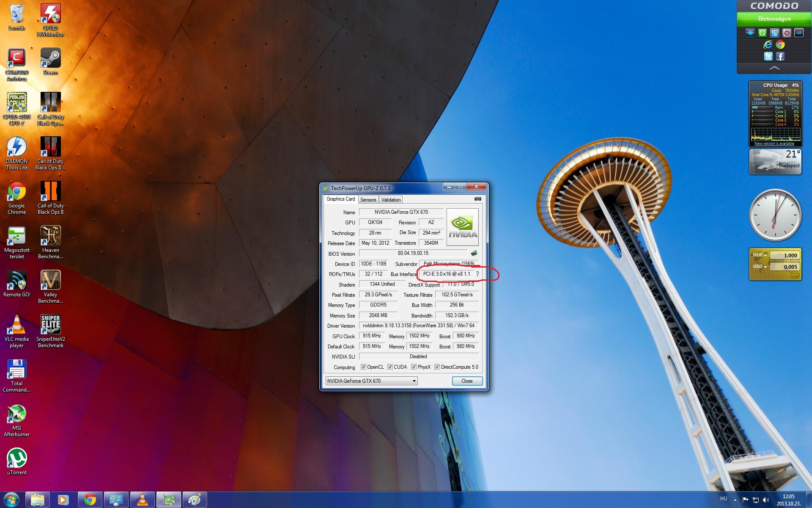Click the BIOS Version field 80.04.19.00.15

click(x=413, y=253)
